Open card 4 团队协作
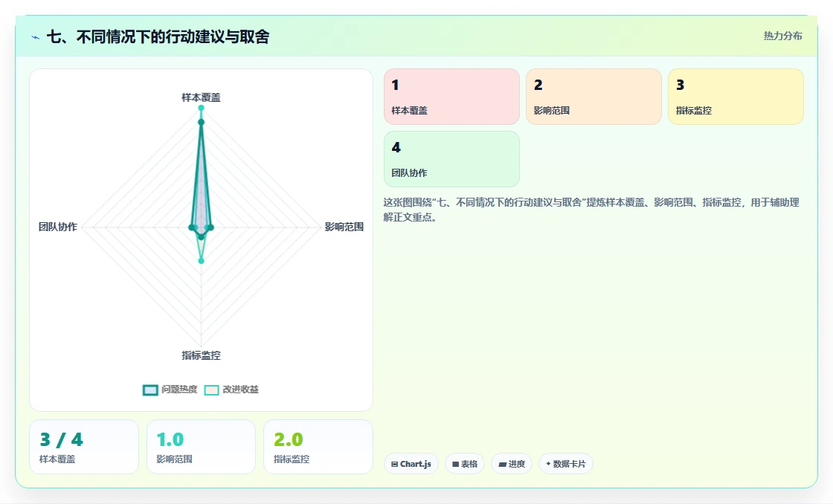The width and height of the screenshot is (833, 504). (451, 159)
